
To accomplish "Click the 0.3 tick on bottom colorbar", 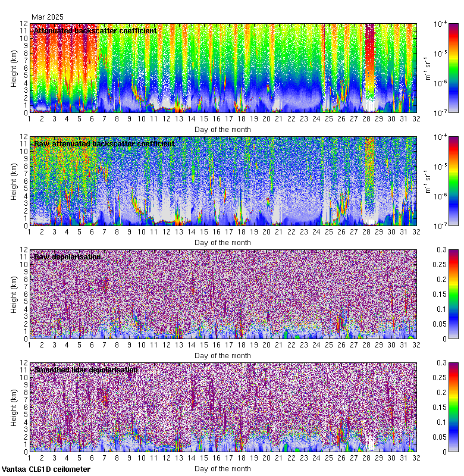I will point(453,362).
